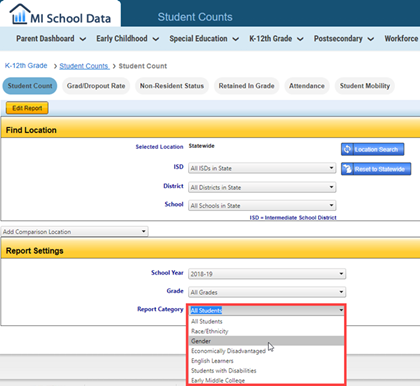The height and width of the screenshot is (386, 420).
Task: Open the Workforce menu
Action: [x=402, y=39]
